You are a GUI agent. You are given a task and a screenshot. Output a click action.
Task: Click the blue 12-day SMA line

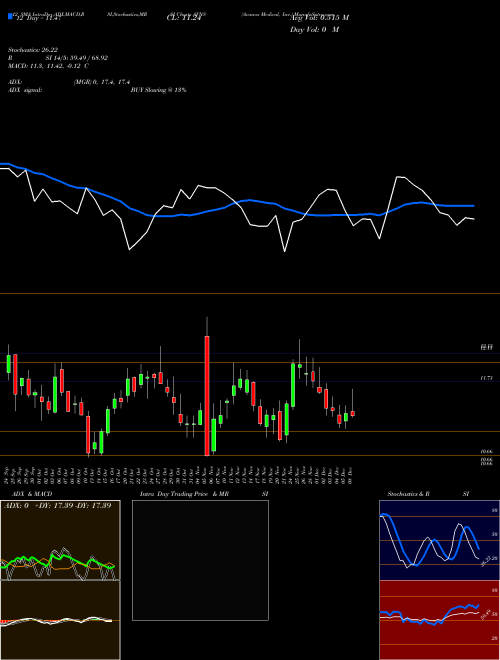tap(236, 203)
